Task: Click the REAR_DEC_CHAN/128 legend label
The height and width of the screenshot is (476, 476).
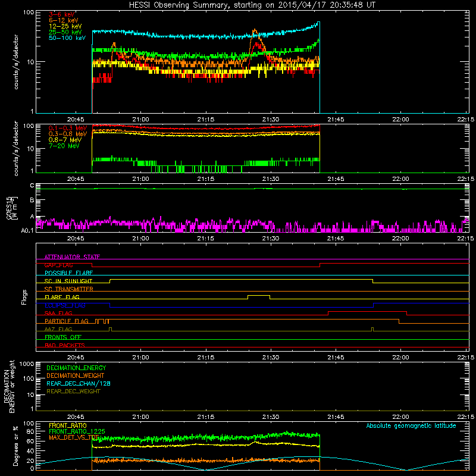Action: point(79,383)
